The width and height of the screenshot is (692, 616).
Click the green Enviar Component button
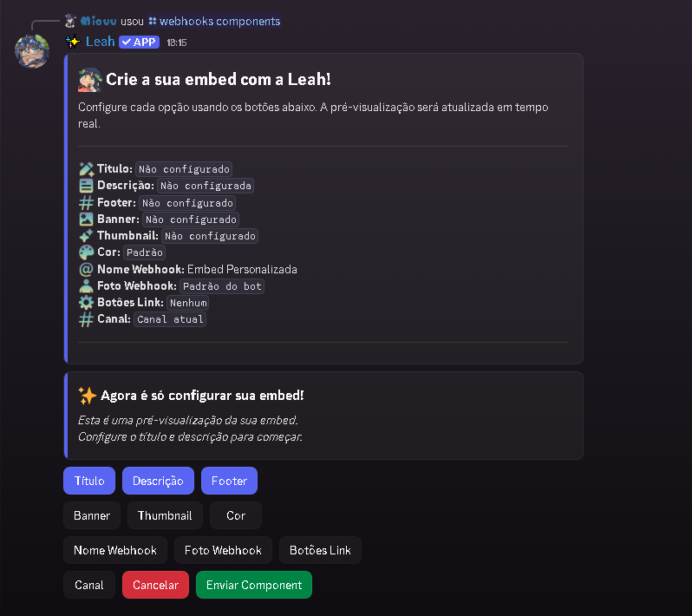[x=254, y=585]
